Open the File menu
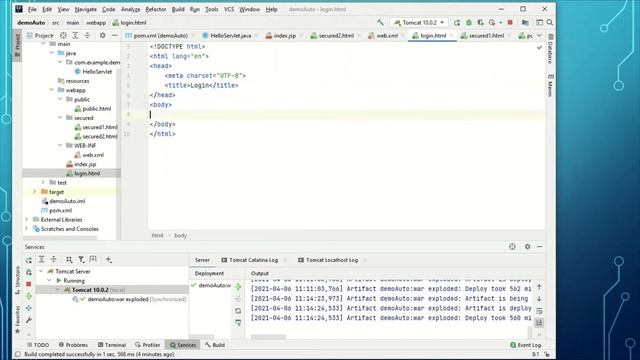The height and width of the screenshot is (360, 640). tap(32, 9)
